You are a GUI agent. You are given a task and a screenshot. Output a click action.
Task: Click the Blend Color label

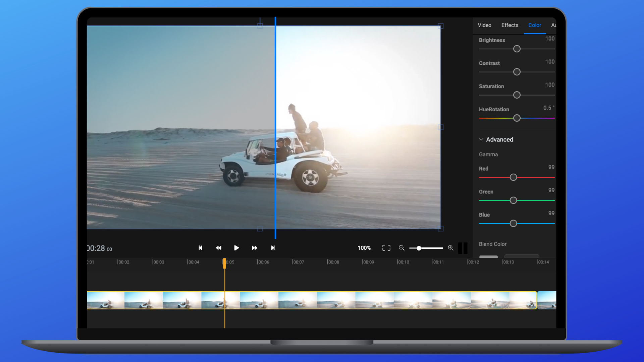coord(493,244)
